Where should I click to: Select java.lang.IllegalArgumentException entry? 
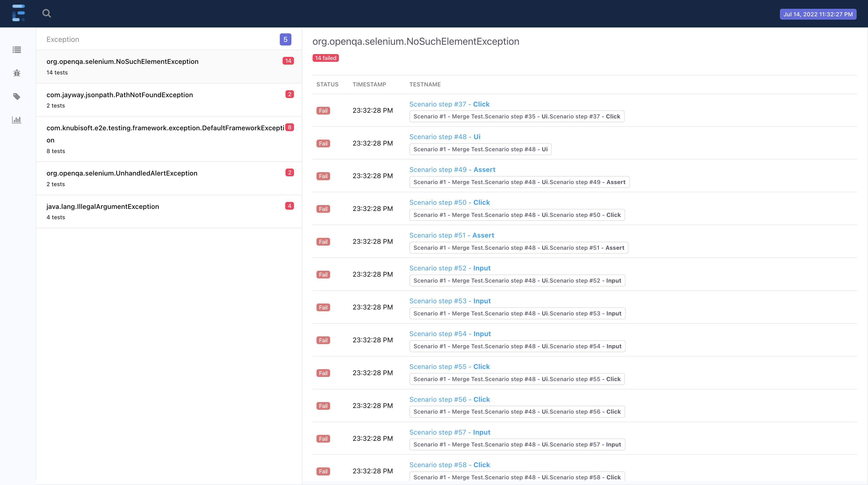click(169, 211)
